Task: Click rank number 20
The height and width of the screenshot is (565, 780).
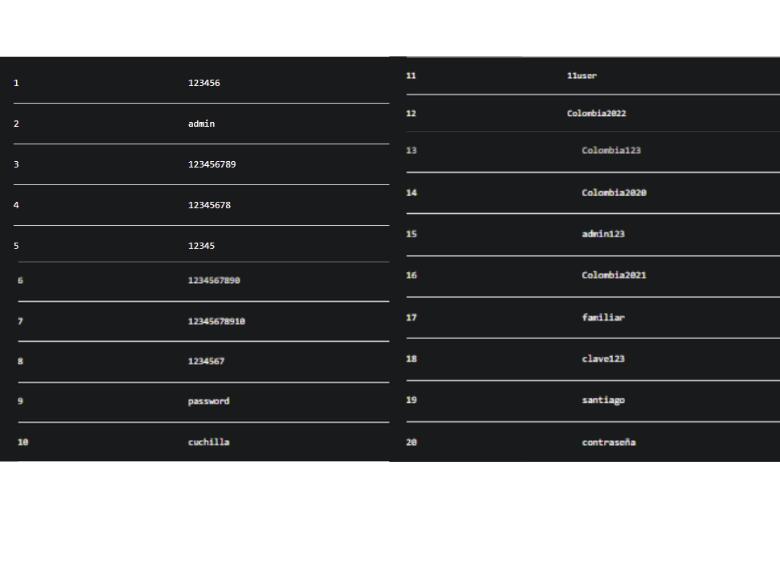Action: click(411, 442)
